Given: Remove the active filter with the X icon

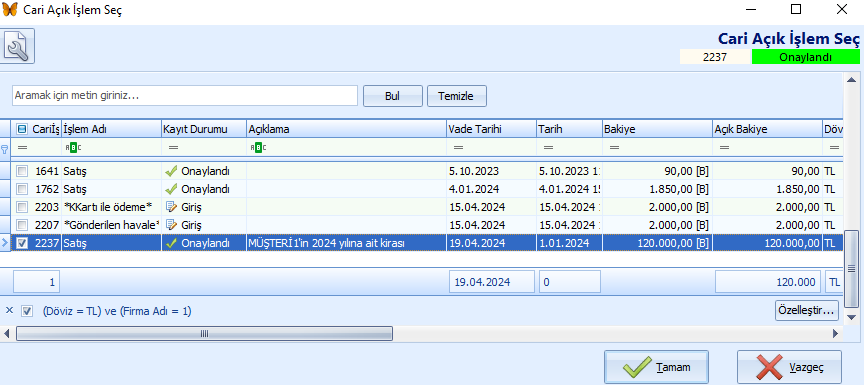Looking at the screenshot, I should point(9,311).
